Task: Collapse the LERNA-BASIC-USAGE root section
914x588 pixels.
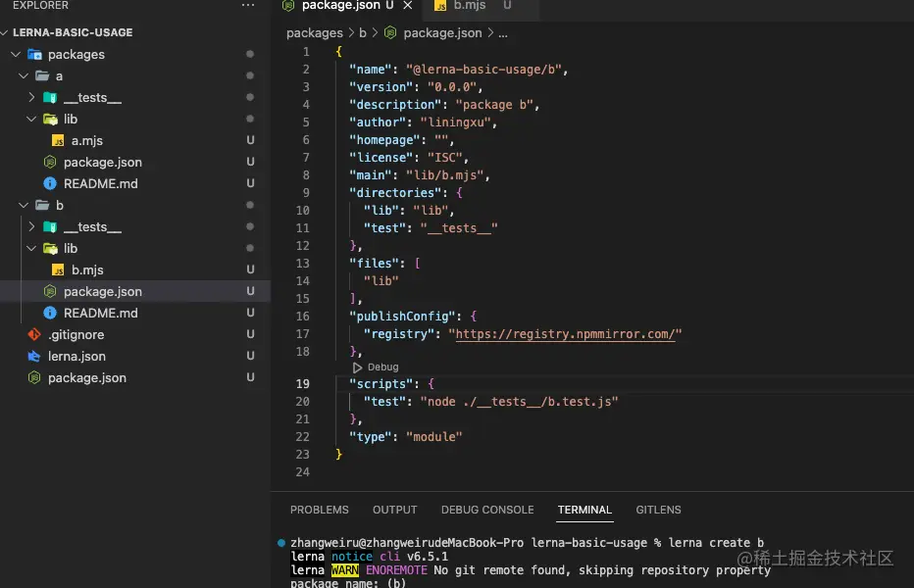Action: (4, 32)
